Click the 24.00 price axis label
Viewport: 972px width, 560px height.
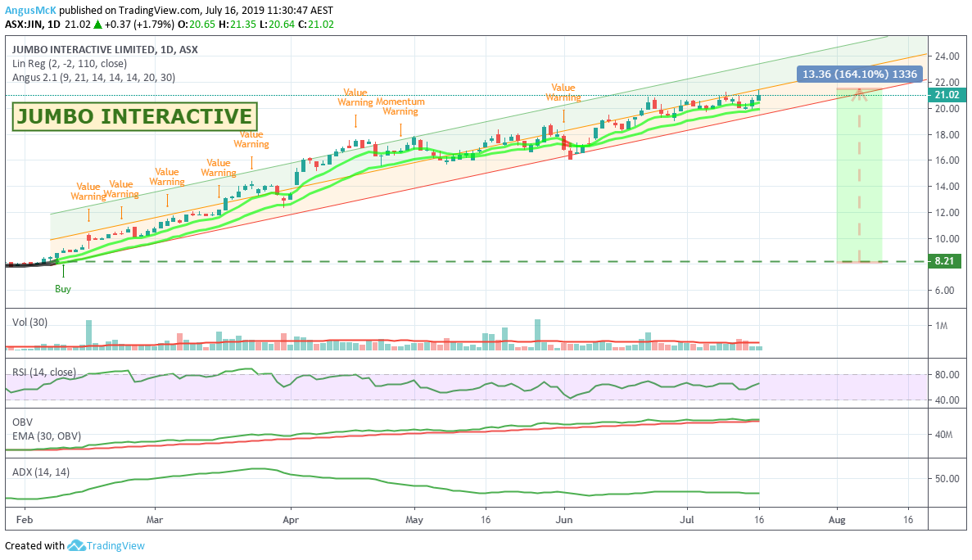(947, 56)
